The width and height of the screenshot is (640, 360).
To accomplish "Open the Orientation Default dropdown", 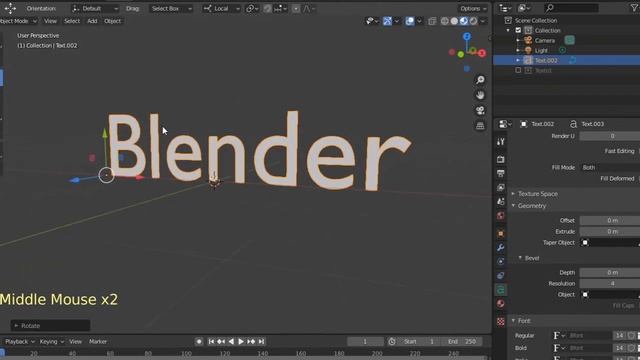I will click(95, 9).
